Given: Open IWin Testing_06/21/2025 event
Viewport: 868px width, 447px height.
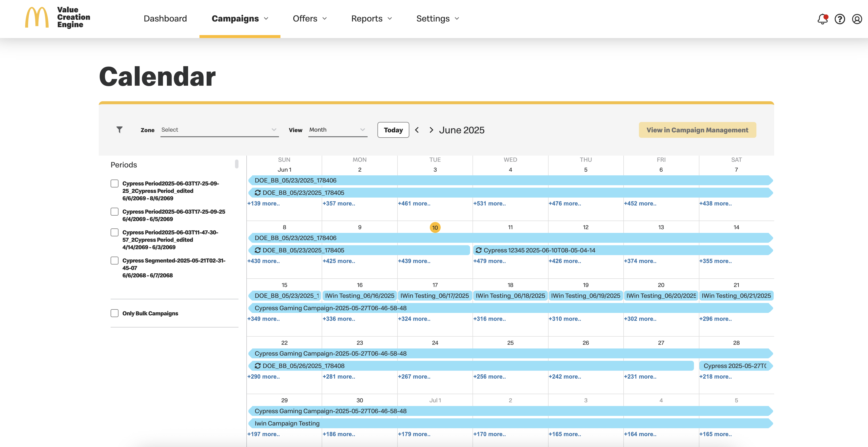Looking at the screenshot, I should [736, 296].
